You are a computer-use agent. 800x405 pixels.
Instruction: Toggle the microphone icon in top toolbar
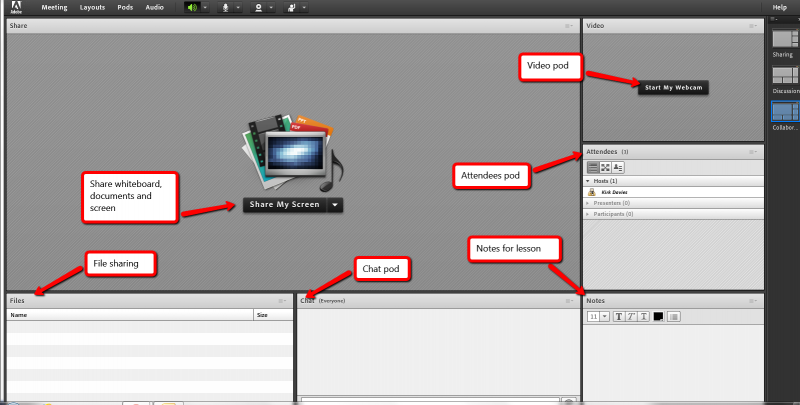pyautogui.click(x=226, y=7)
